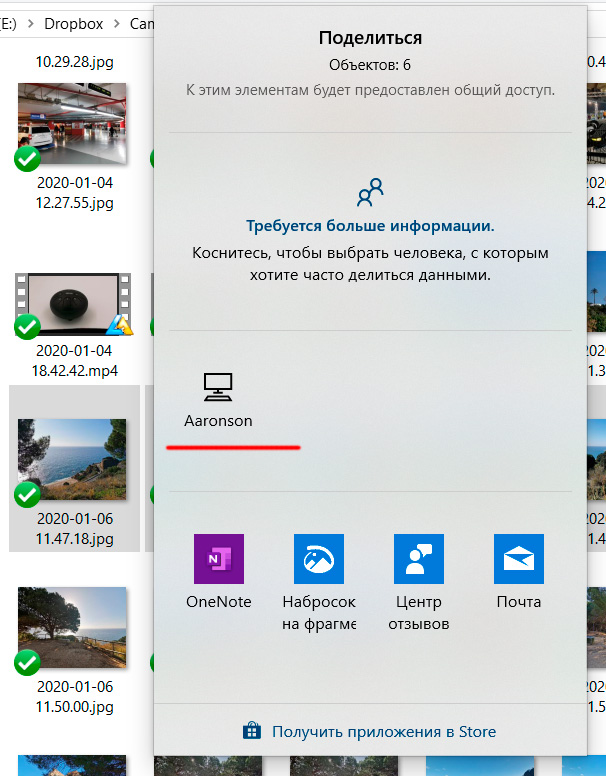Click the Store shopping bag icon
Screen dimensions: 606x776
[252, 731]
